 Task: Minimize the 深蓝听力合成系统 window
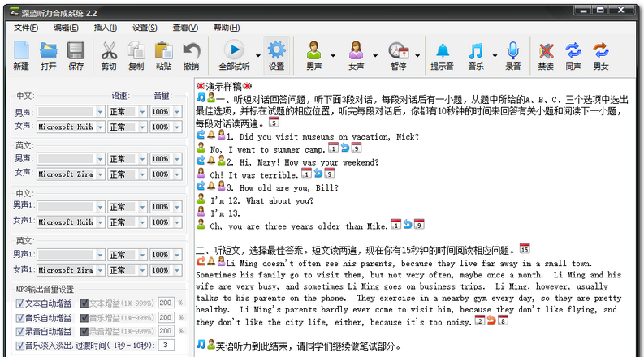click(x=584, y=11)
